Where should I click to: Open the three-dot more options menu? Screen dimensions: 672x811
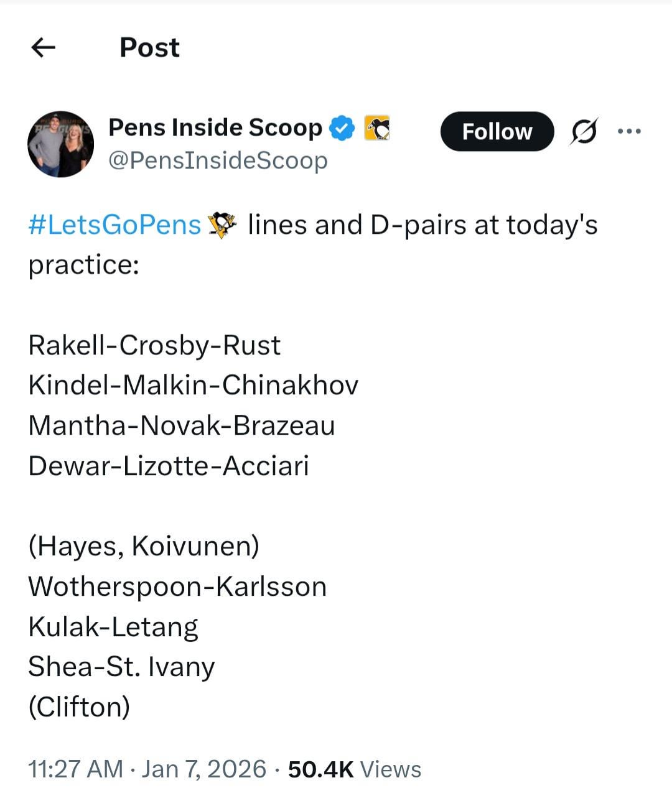pyautogui.click(x=628, y=131)
